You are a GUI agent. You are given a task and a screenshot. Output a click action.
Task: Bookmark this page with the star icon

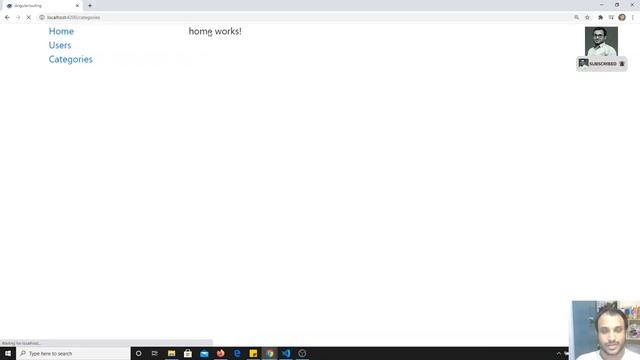click(587, 18)
